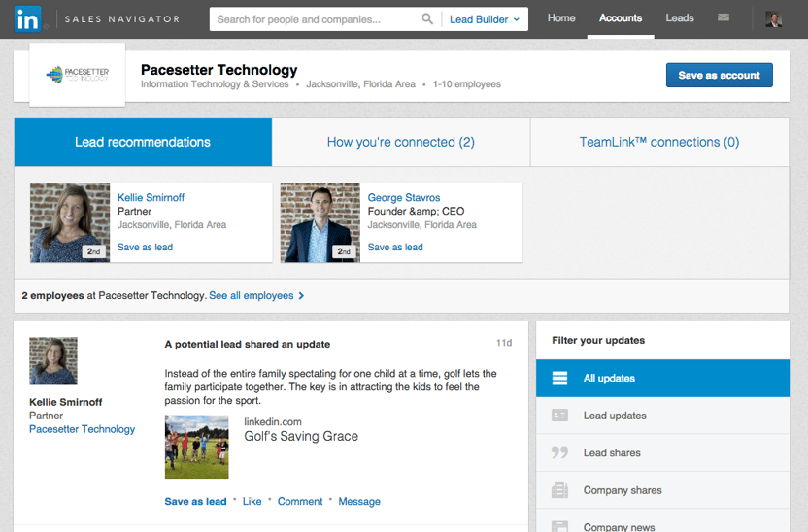Filter by All updates
The height and width of the screenshot is (532, 808).
tap(662, 378)
